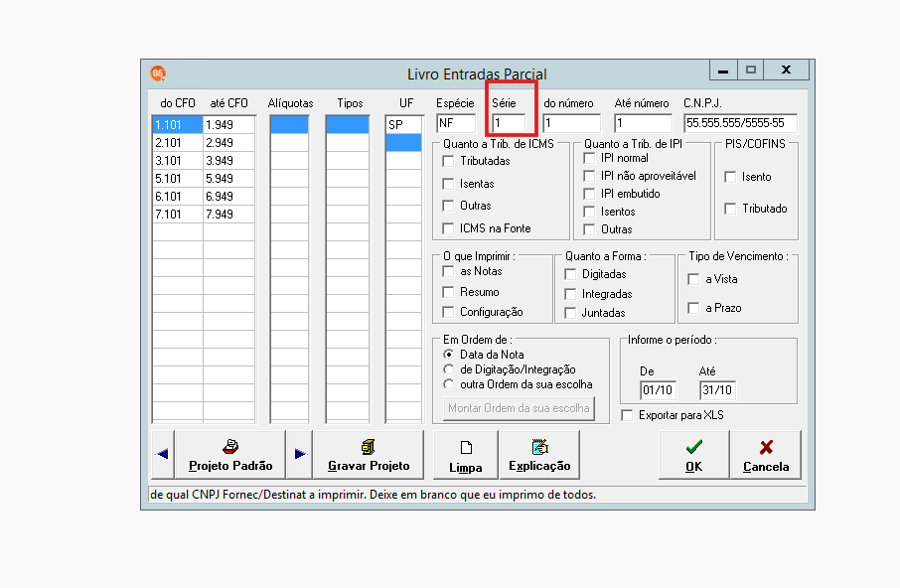Click the do número field

tap(571, 123)
